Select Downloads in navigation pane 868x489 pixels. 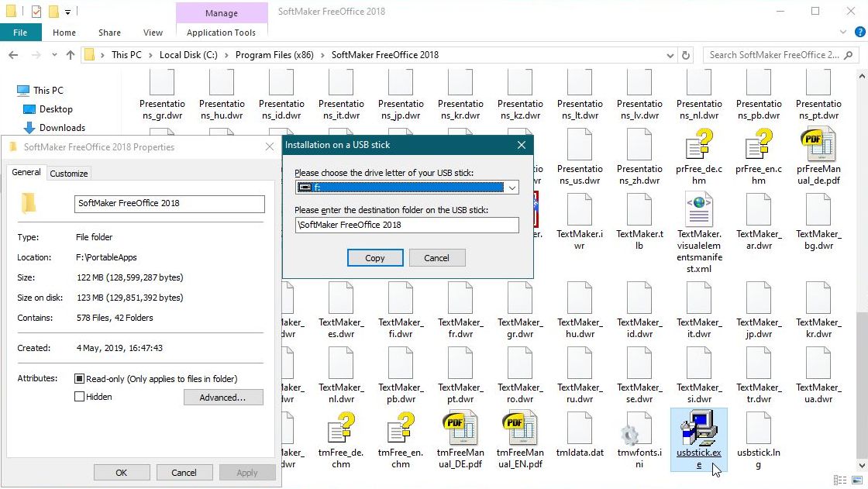coord(62,127)
